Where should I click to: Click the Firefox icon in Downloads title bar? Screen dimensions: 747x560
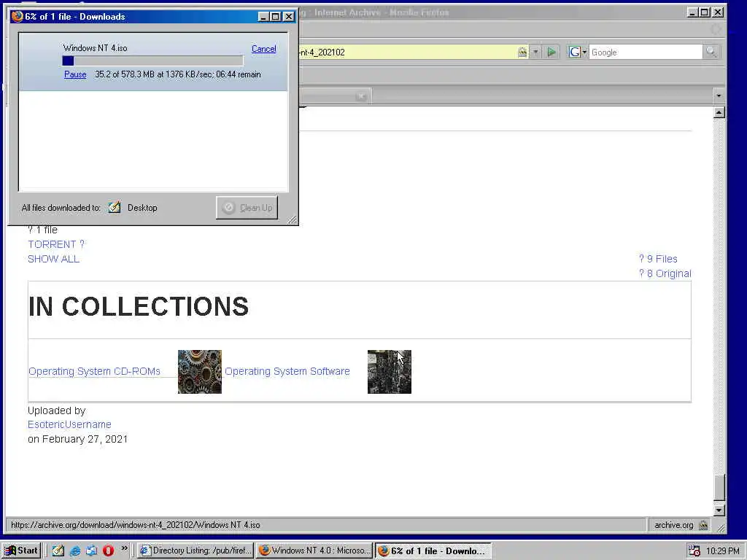[x=18, y=16]
